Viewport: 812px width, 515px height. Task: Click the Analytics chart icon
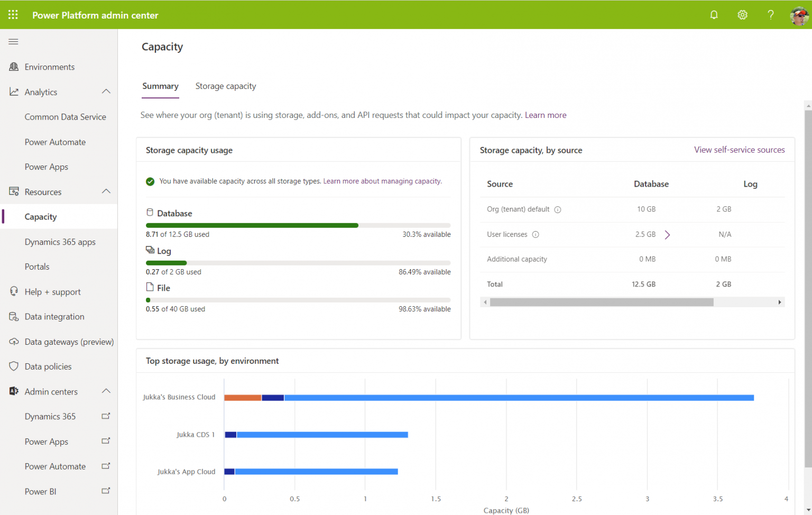(x=14, y=92)
